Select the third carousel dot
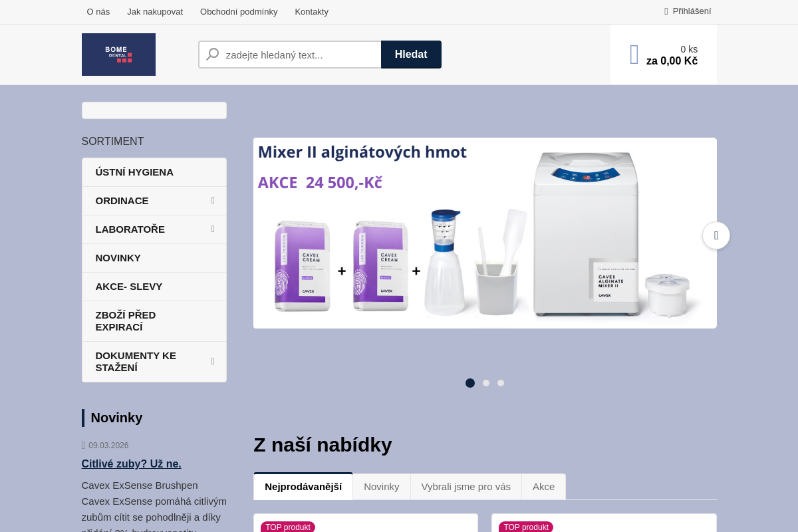The height and width of the screenshot is (532, 798). [x=501, y=383]
